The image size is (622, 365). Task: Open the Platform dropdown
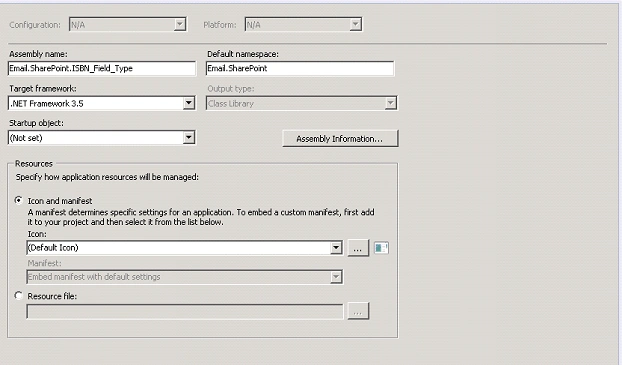[303, 25]
